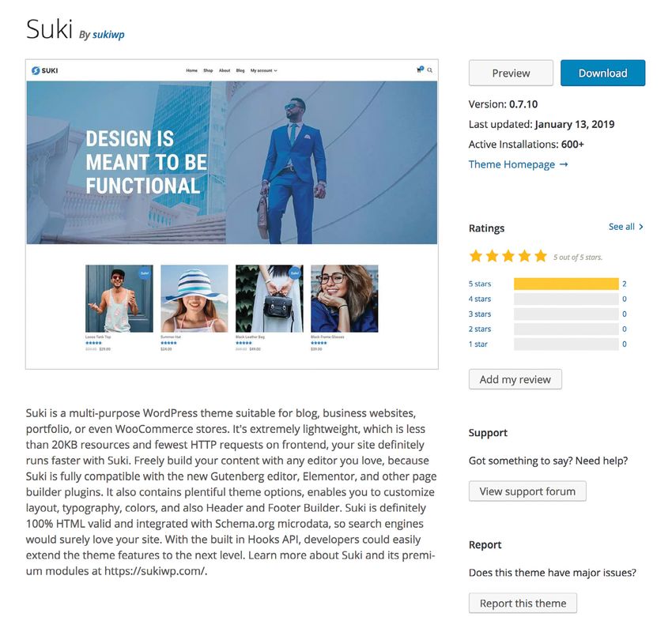Click the Suki logo in theme preview
Image resolution: width=672 pixels, height=617 pixels.
(44, 70)
